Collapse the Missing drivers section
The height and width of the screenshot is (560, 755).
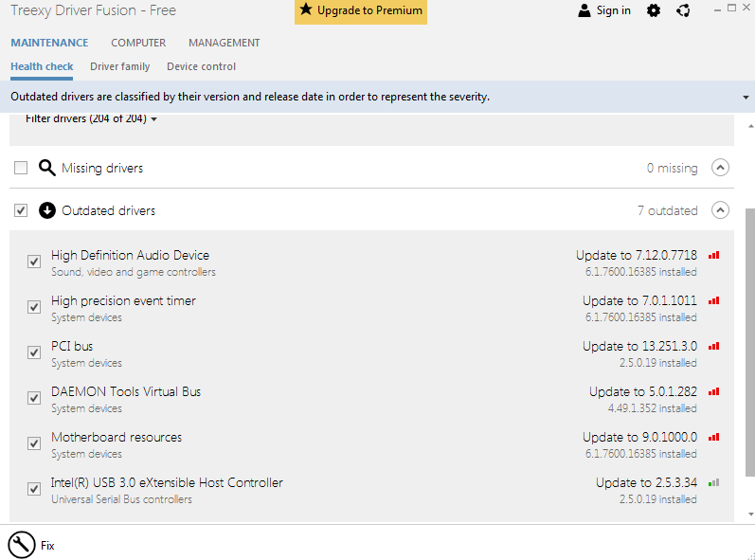point(720,168)
